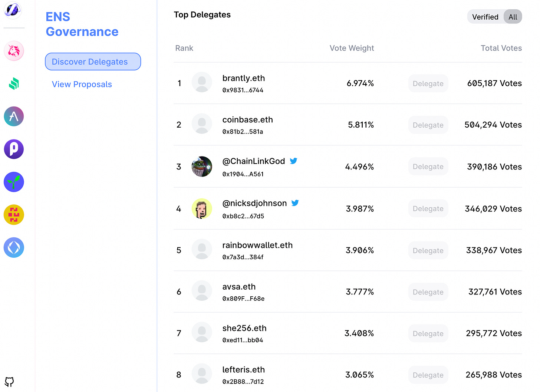Delegate votes to rainbowwallet.eth
Image resolution: width=540 pixels, height=392 pixels.
click(x=428, y=250)
